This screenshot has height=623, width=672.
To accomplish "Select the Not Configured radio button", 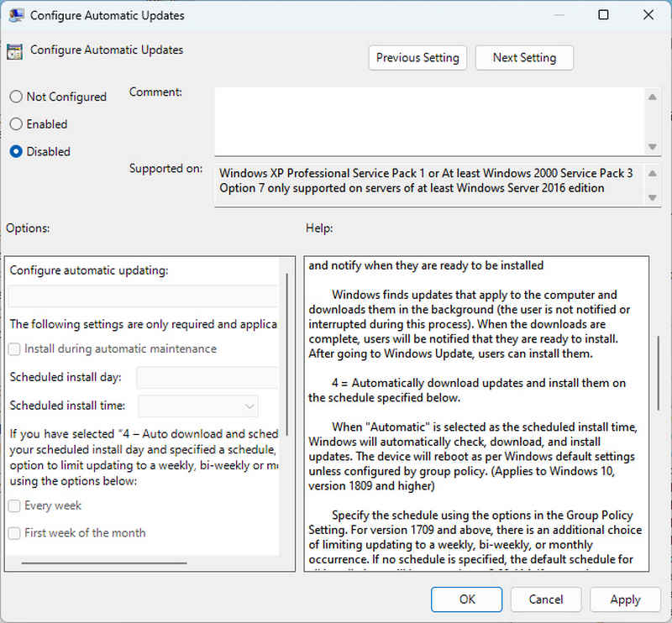I will [16, 97].
